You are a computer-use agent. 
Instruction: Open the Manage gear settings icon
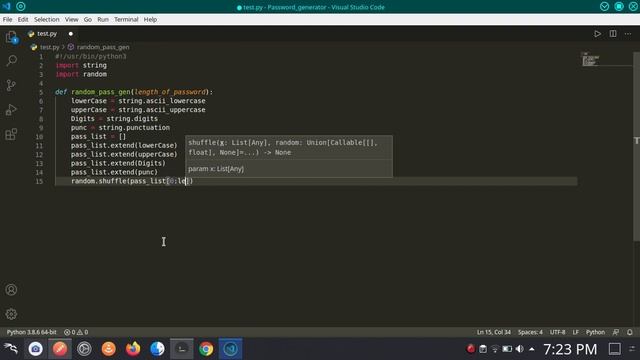click(x=11, y=314)
